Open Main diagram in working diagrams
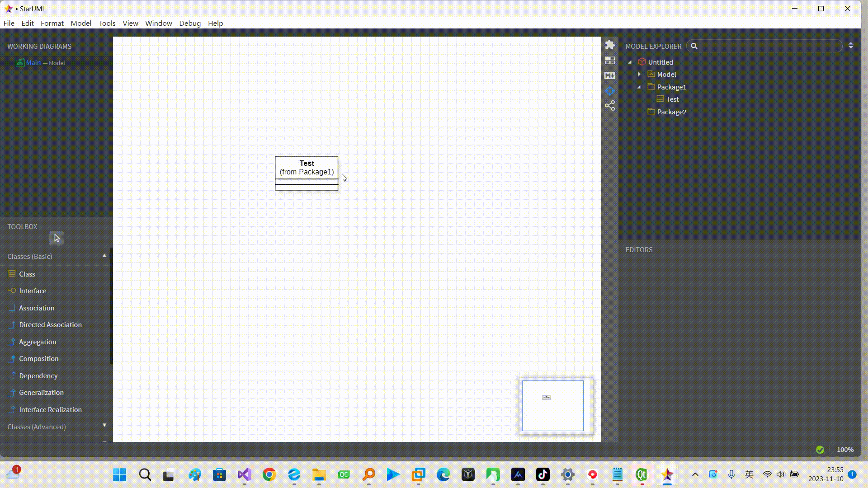Image resolution: width=868 pixels, height=488 pixels. 34,63
